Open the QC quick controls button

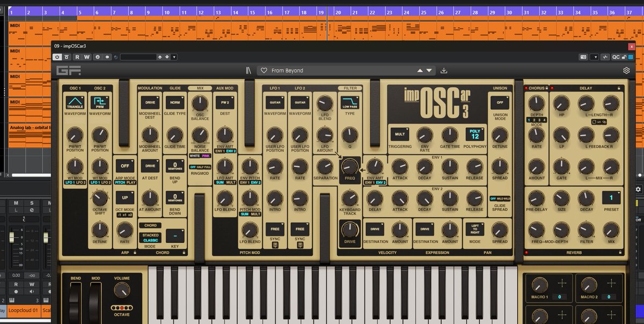[x=616, y=57]
